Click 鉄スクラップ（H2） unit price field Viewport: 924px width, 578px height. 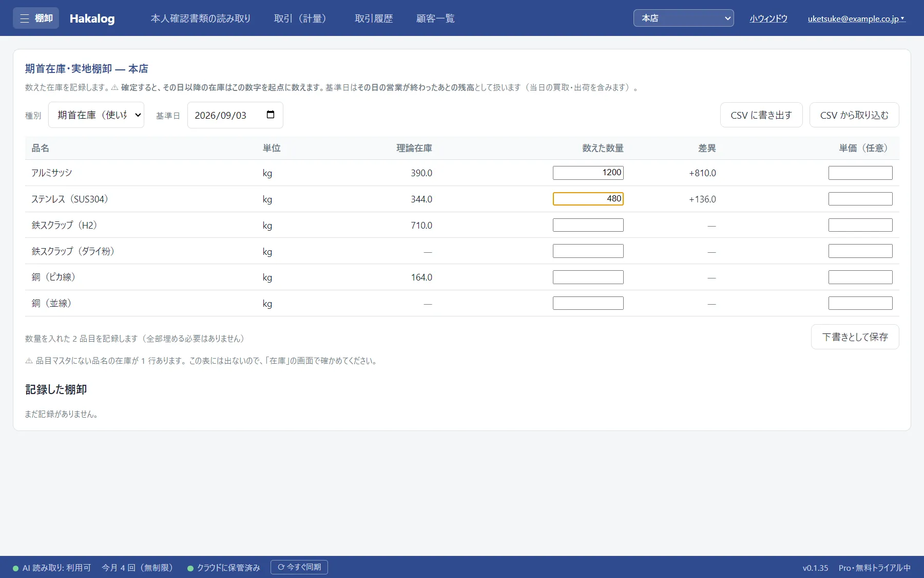(x=860, y=225)
